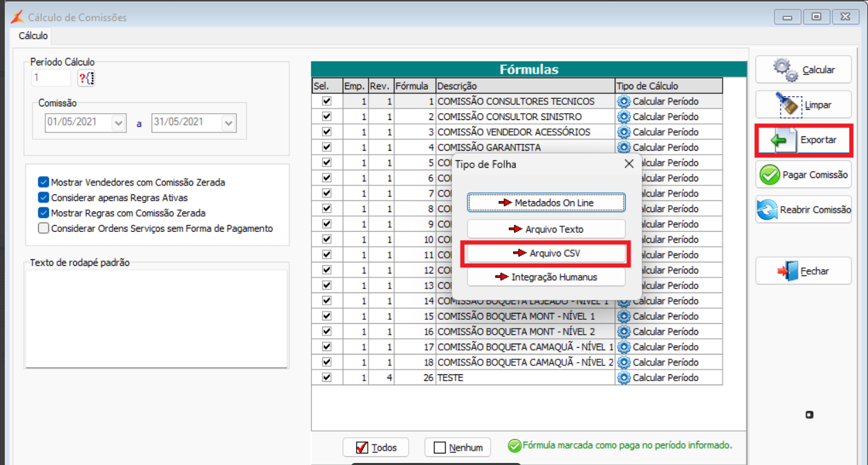Click the Reabrir Comissão button
Screen dimensions: 868x465
(803, 210)
